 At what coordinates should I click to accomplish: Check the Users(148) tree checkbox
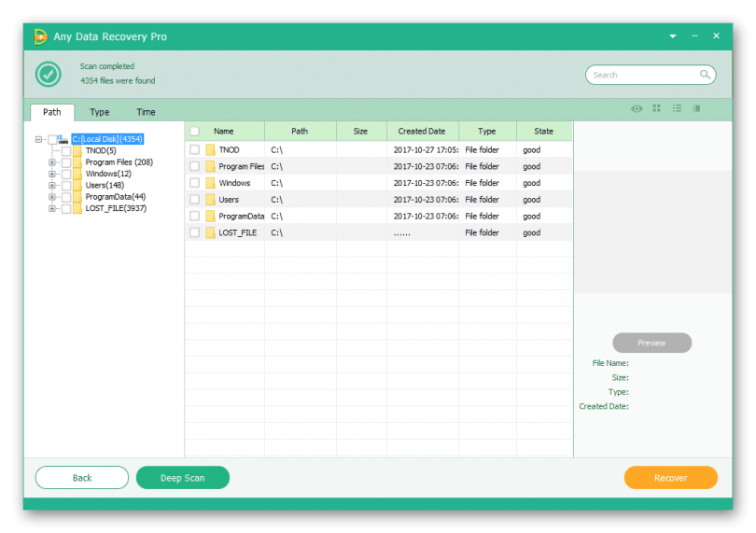(66, 186)
